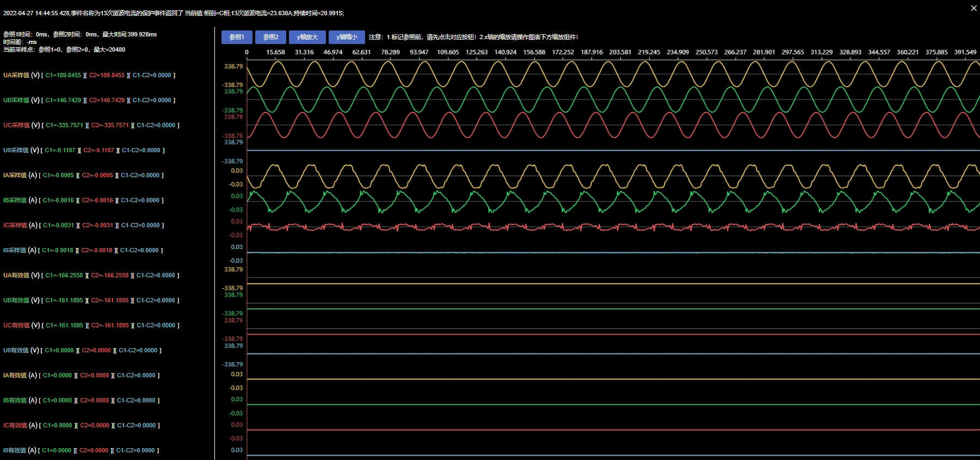Image resolution: width=980 pixels, height=460 pixels.
Task: Close the waveform viewer with X
Action: point(974,8)
